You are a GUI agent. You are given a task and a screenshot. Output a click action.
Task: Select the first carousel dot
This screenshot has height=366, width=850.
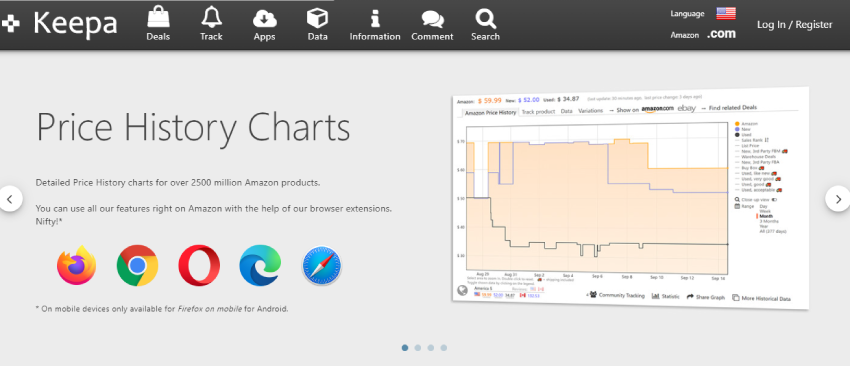point(405,348)
